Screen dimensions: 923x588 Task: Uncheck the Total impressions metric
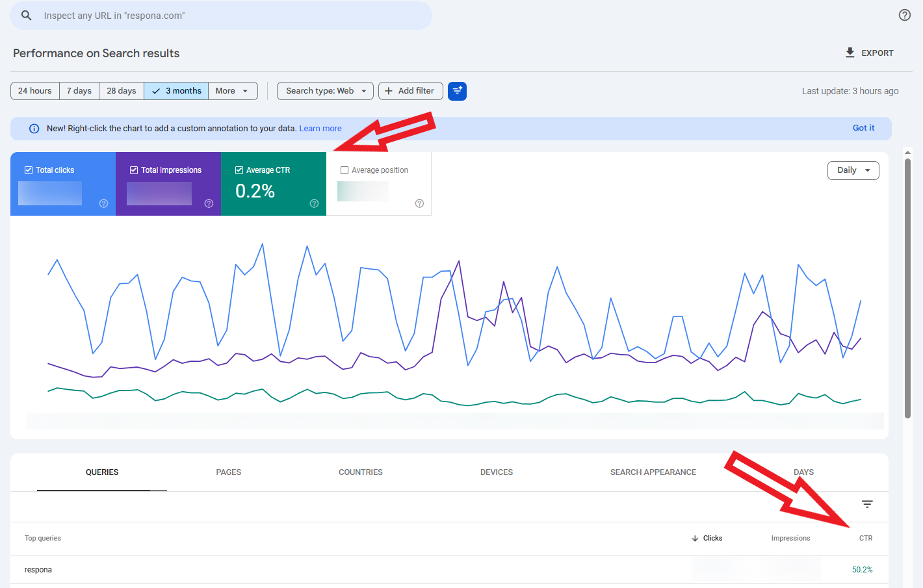(x=134, y=170)
